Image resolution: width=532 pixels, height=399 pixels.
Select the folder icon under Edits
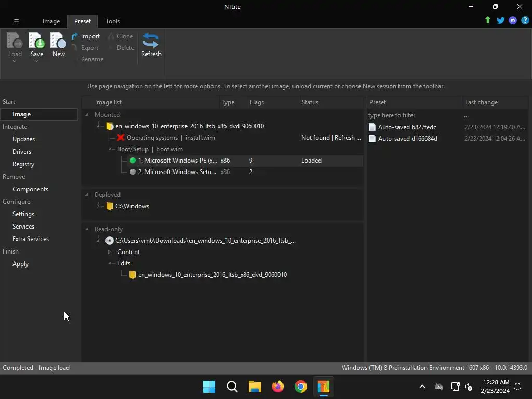pyautogui.click(x=132, y=274)
